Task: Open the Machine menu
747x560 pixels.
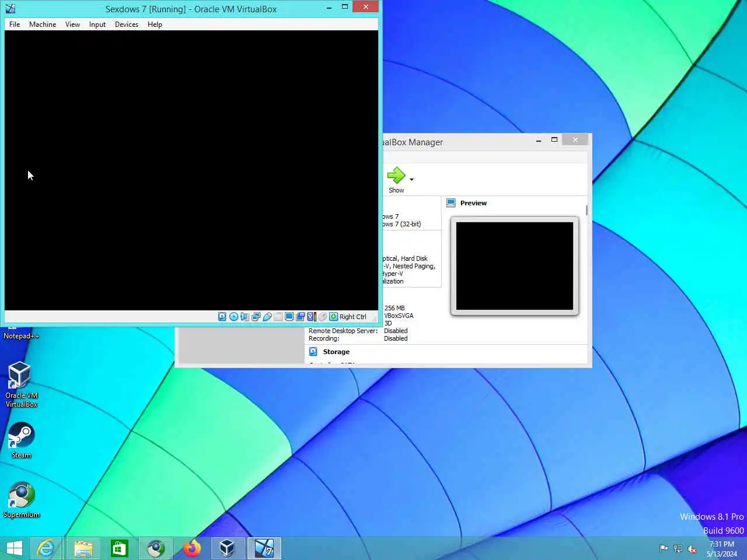Action: pyautogui.click(x=43, y=24)
